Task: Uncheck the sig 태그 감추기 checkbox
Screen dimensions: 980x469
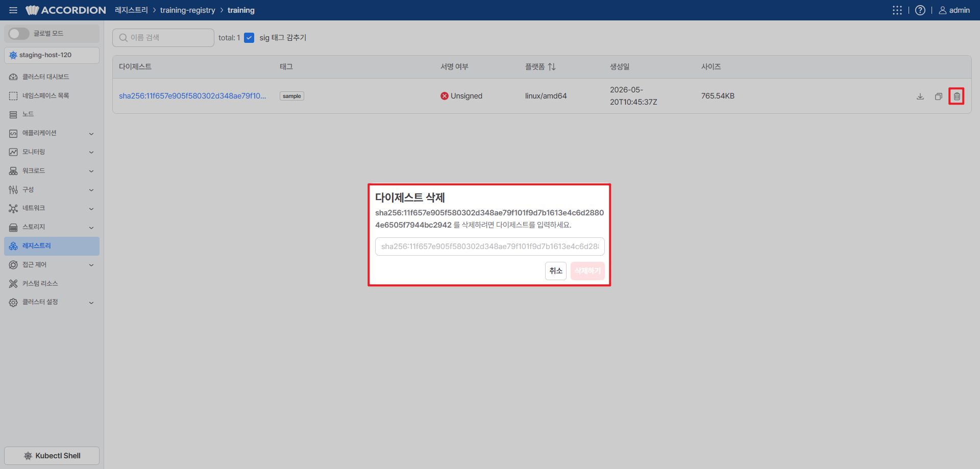Action: [x=249, y=38]
